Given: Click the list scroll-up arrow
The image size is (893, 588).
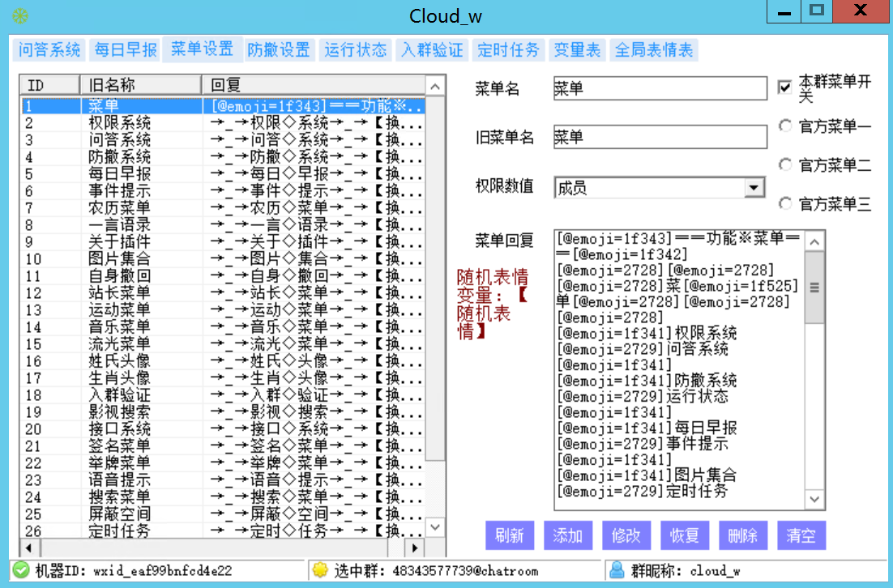Looking at the screenshot, I should (435, 87).
